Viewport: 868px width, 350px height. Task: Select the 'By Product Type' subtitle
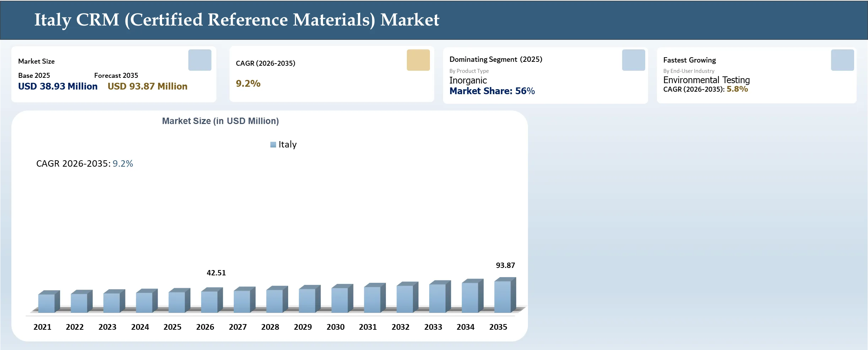(x=469, y=71)
